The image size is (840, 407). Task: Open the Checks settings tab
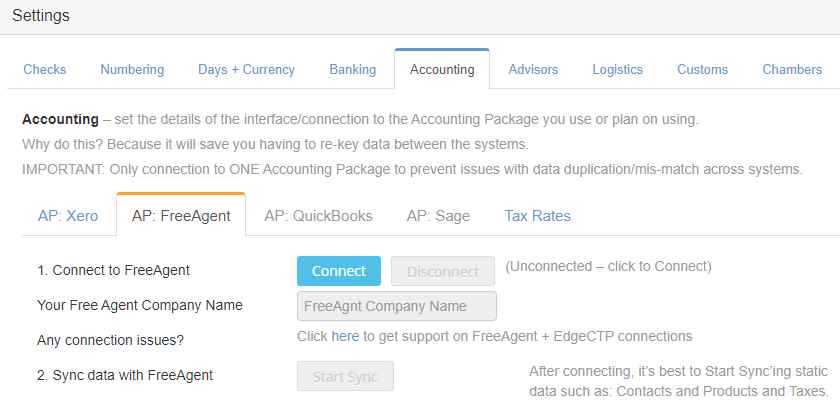click(44, 70)
